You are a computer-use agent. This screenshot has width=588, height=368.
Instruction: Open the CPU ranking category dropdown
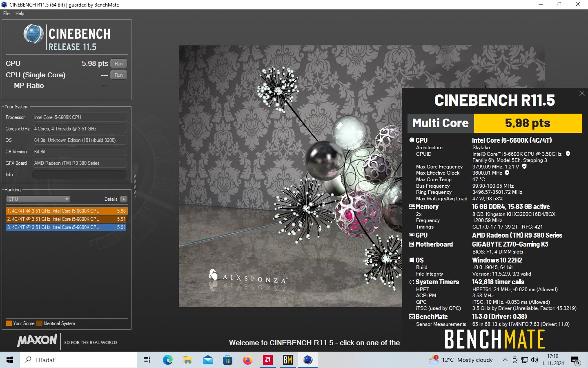[x=38, y=199]
